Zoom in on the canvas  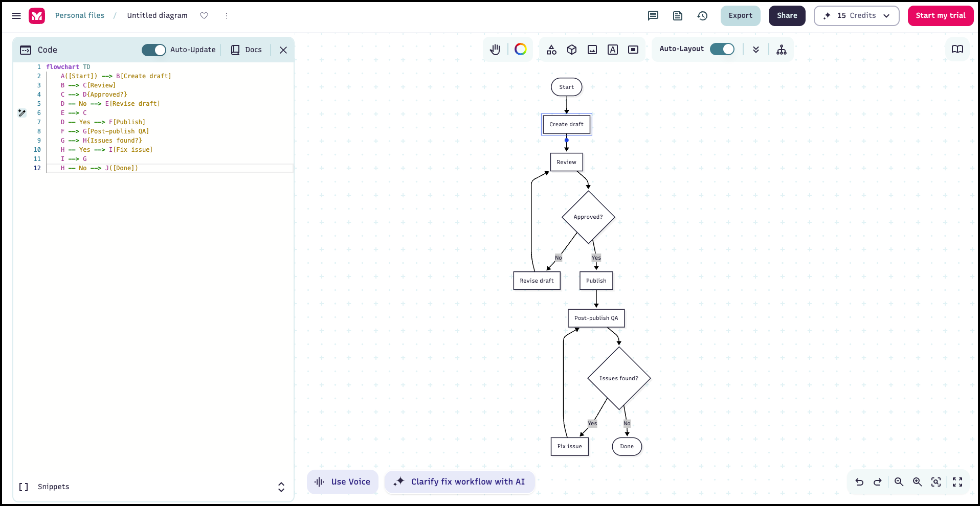[x=918, y=482]
